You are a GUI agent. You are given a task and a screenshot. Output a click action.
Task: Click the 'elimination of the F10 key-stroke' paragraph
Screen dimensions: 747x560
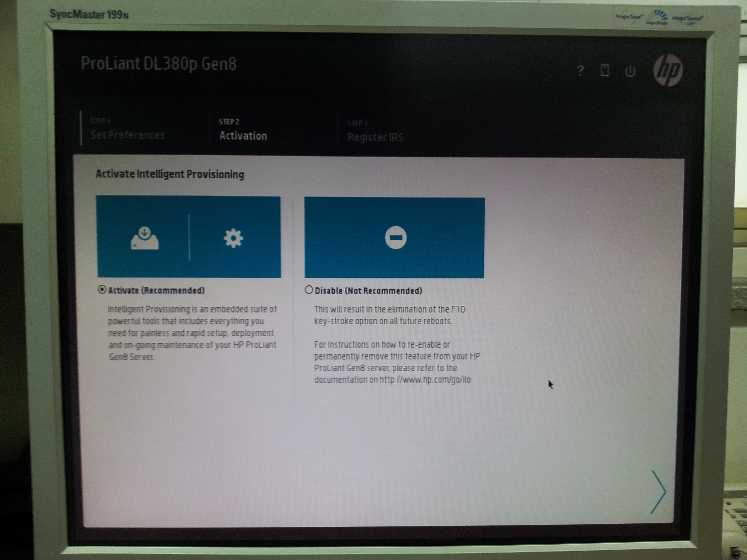(x=390, y=315)
